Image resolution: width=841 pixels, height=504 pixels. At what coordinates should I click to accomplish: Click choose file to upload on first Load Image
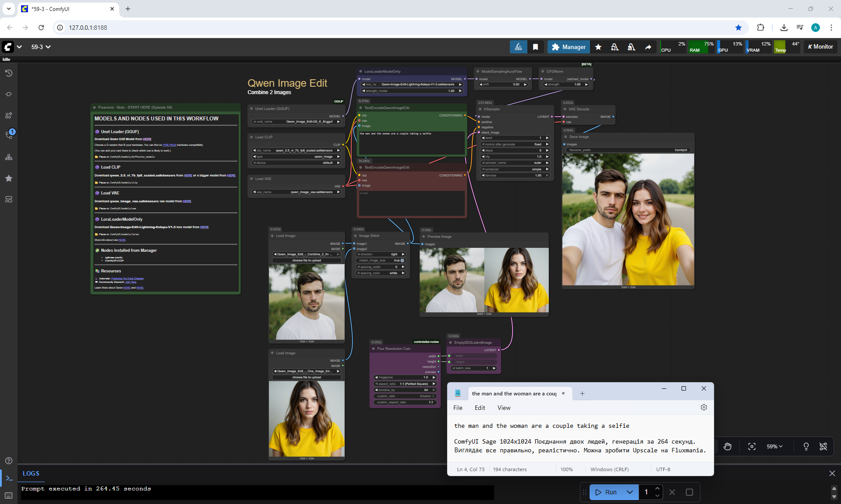[307, 261]
